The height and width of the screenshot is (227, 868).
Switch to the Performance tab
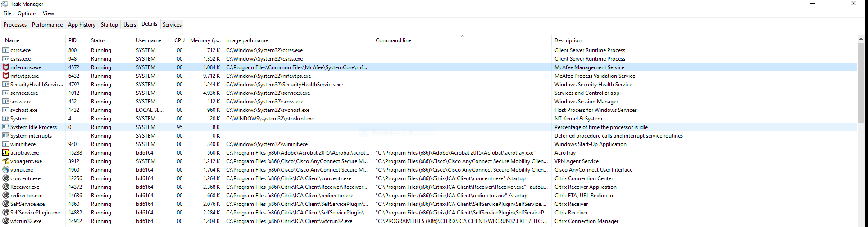pos(47,25)
